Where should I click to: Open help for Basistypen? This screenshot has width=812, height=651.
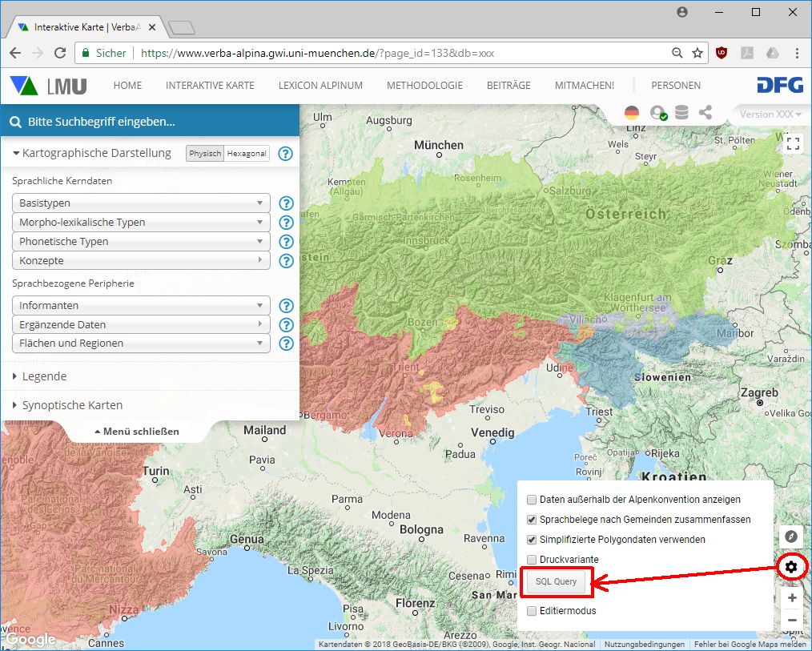coord(286,203)
